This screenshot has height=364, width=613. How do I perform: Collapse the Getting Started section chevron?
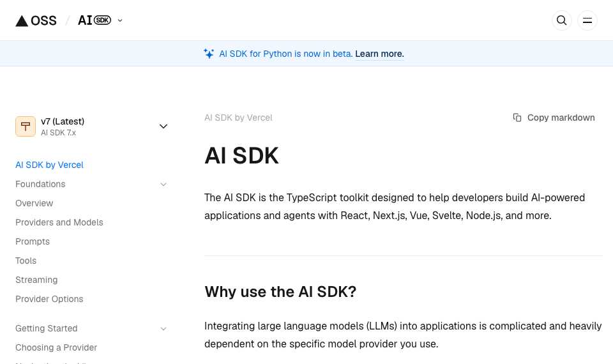click(163, 329)
